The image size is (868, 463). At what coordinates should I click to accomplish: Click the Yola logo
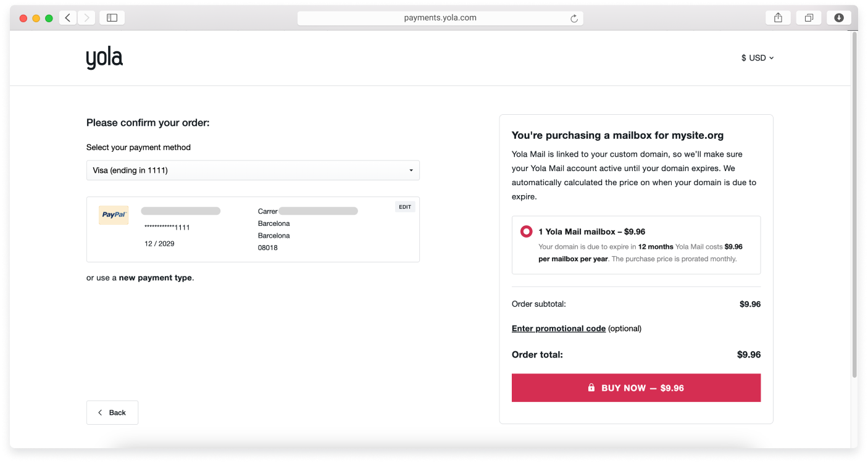pyautogui.click(x=104, y=58)
